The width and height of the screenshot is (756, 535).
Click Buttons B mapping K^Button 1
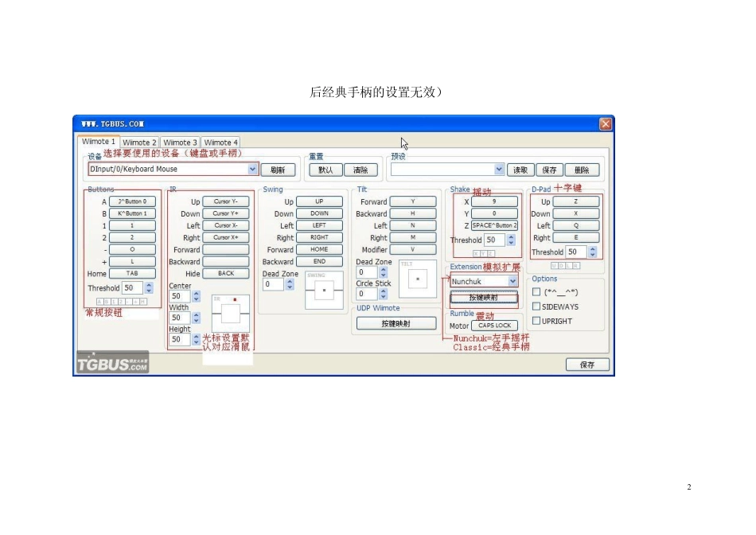pos(132,213)
